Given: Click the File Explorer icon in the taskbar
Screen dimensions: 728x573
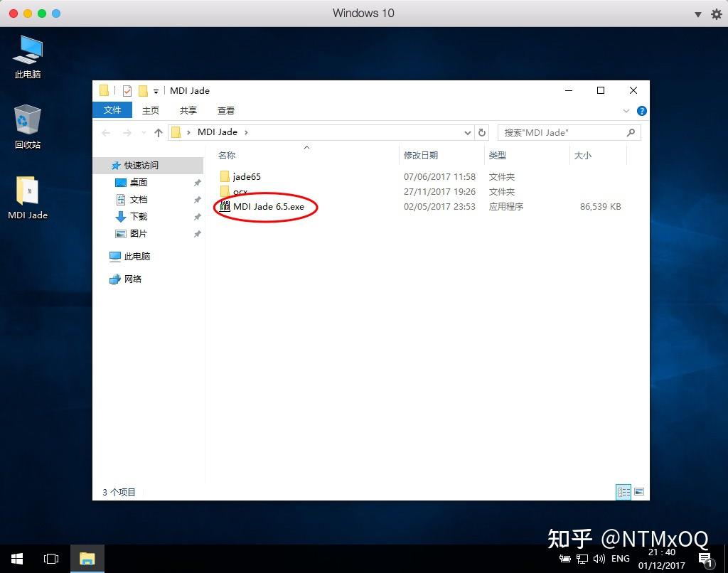Looking at the screenshot, I should 87,559.
